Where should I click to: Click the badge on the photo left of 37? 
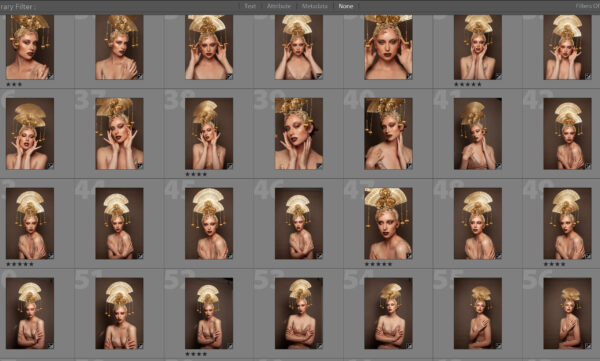[x=51, y=166]
